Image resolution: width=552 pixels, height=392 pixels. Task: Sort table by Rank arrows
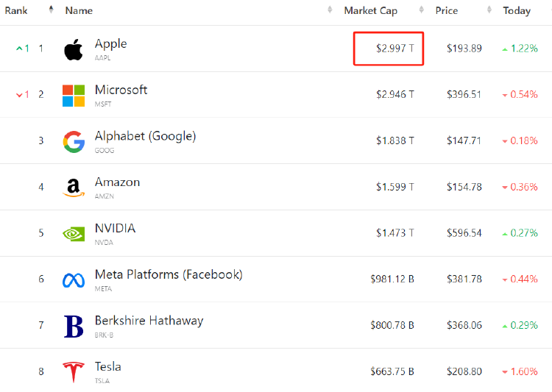(x=52, y=10)
